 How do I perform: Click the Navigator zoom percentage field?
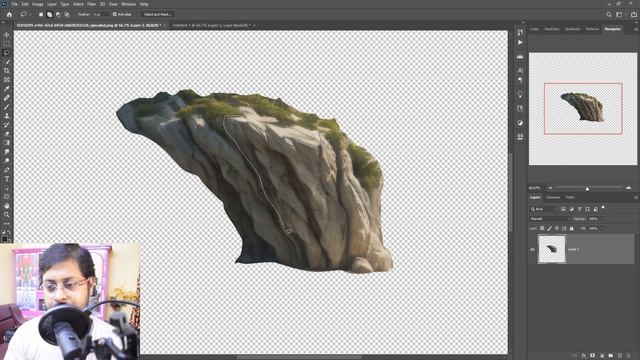535,188
